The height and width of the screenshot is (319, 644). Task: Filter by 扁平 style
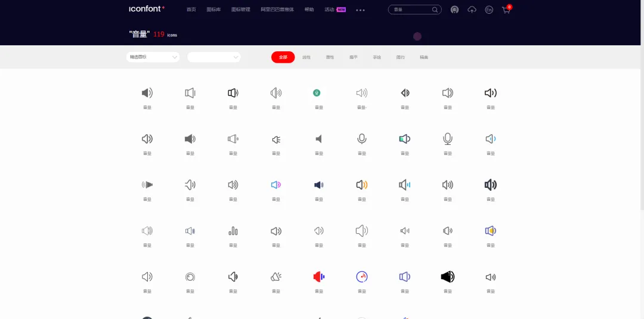click(x=353, y=57)
